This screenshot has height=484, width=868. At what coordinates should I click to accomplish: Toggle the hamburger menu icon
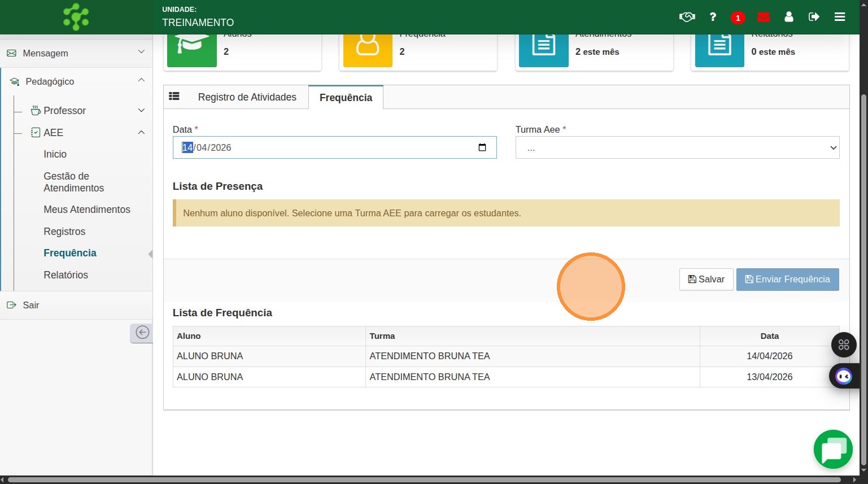840,17
